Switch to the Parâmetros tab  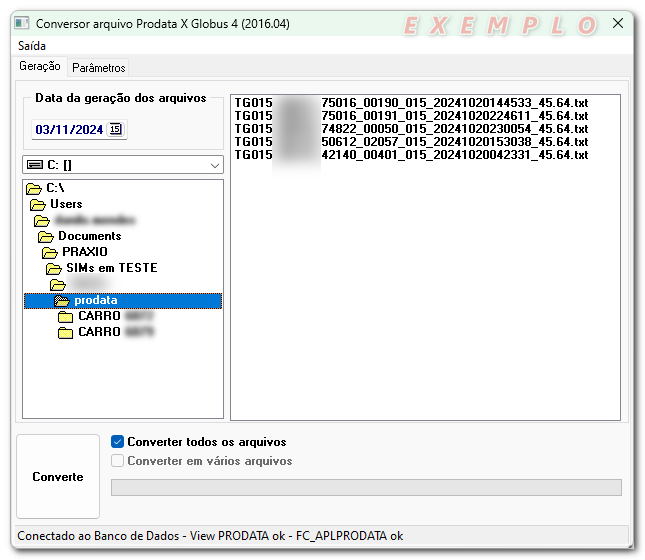pos(99,67)
